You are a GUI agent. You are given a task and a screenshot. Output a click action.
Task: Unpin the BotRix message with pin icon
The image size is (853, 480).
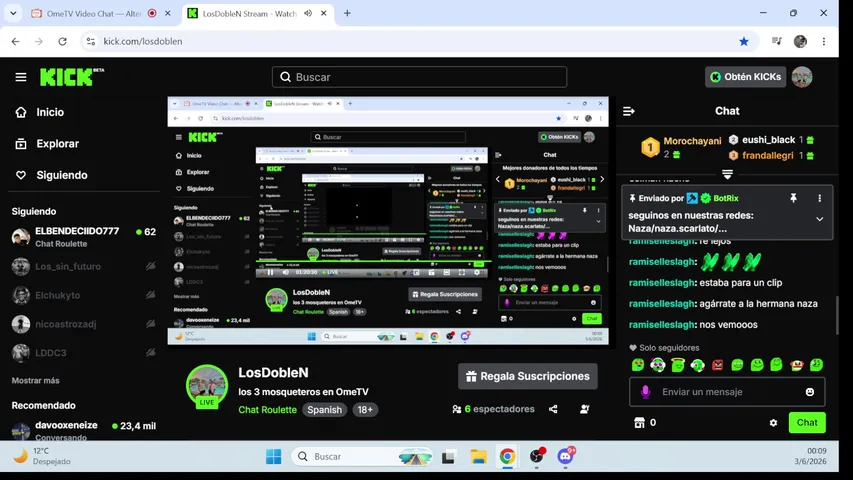click(x=793, y=198)
